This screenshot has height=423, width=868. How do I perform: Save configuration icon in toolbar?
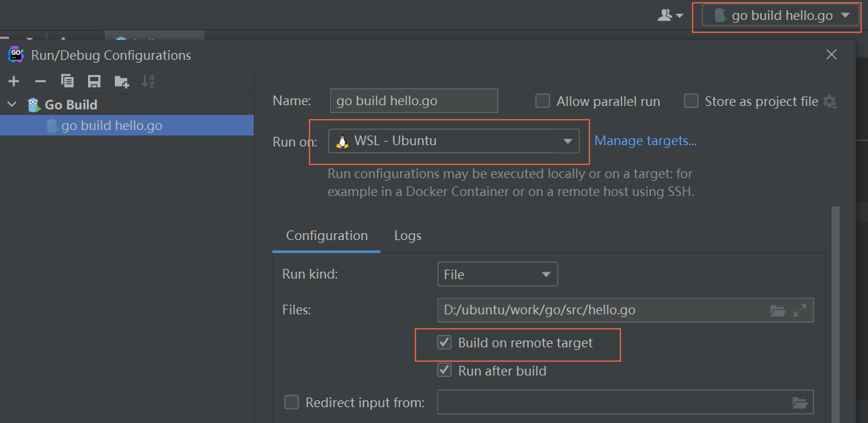click(94, 81)
